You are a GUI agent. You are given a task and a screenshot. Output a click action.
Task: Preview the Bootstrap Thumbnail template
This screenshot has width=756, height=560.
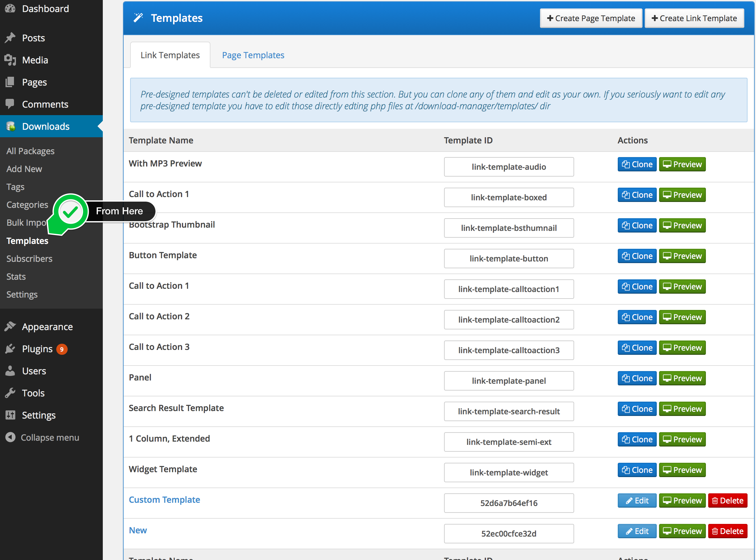coord(682,225)
